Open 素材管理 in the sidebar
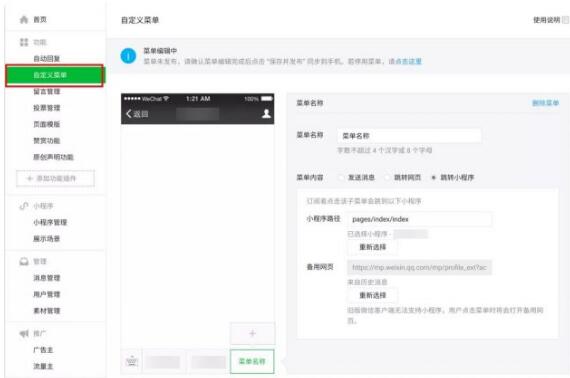 pyautogui.click(x=47, y=311)
